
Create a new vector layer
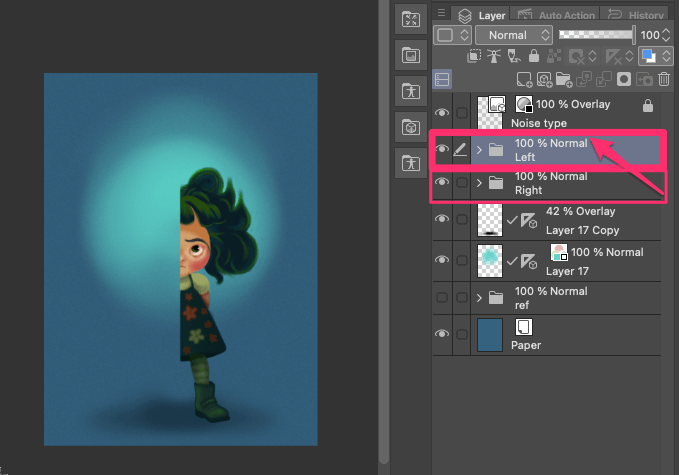click(544, 80)
